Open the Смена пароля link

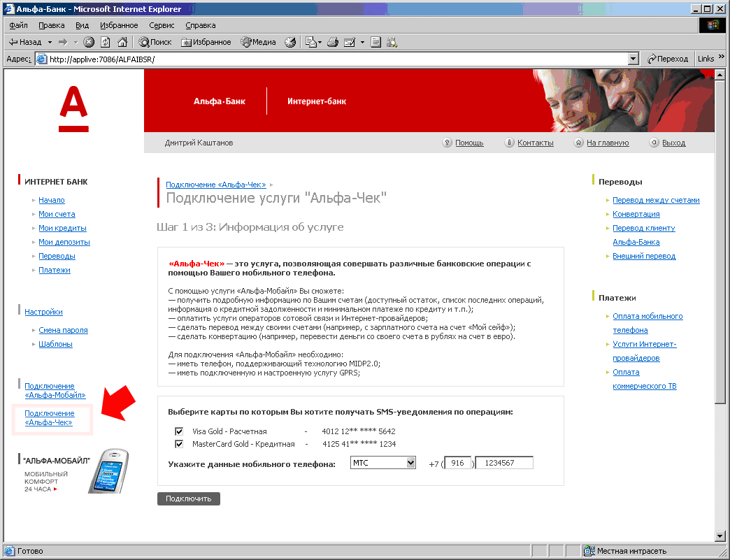pyautogui.click(x=64, y=330)
